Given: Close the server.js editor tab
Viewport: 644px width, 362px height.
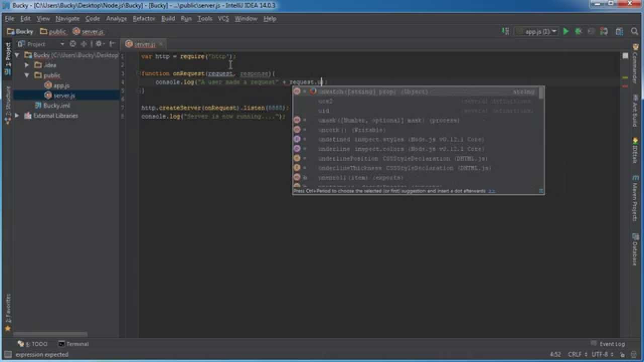Looking at the screenshot, I should click(x=160, y=44).
